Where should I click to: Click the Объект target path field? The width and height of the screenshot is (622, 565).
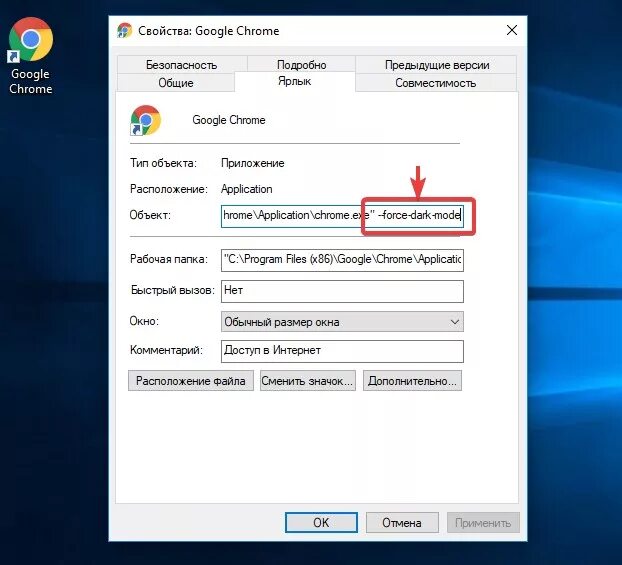click(342, 216)
